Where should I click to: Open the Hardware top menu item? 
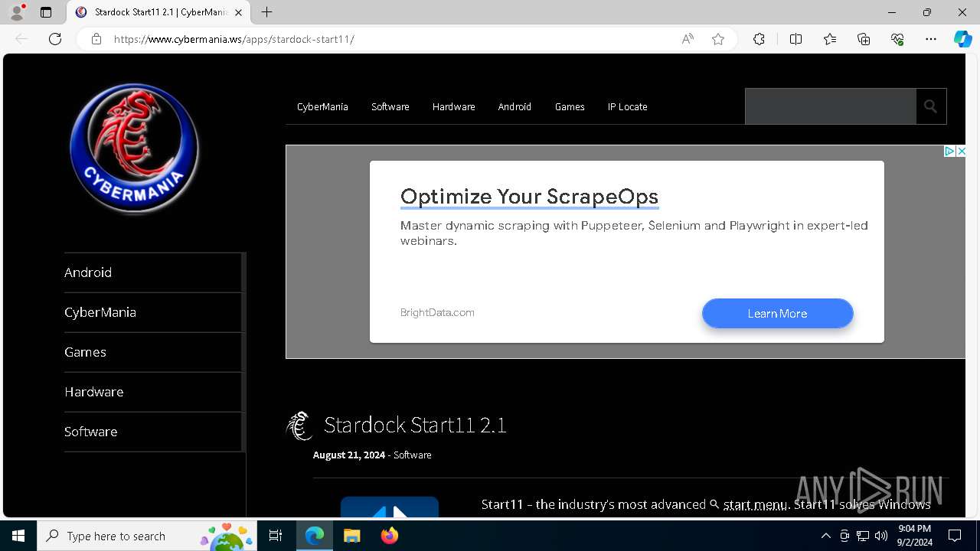tap(453, 107)
